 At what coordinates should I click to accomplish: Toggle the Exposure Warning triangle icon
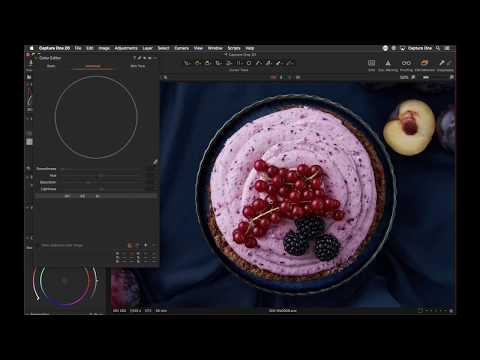pos(388,63)
